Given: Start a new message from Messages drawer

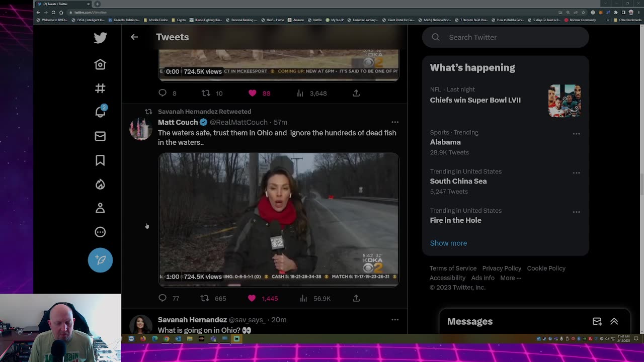Looking at the screenshot, I should coord(597,321).
